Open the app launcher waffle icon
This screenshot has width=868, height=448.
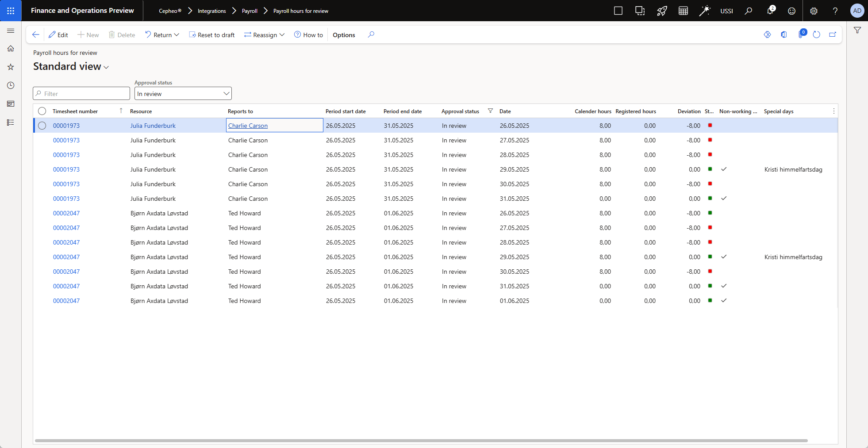click(x=11, y=11)
